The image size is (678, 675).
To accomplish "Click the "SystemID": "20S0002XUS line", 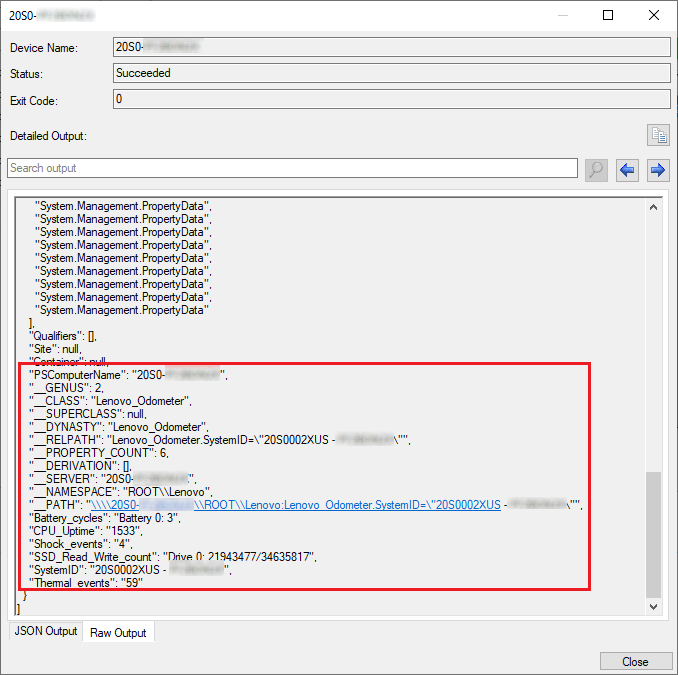I will 130,569.
